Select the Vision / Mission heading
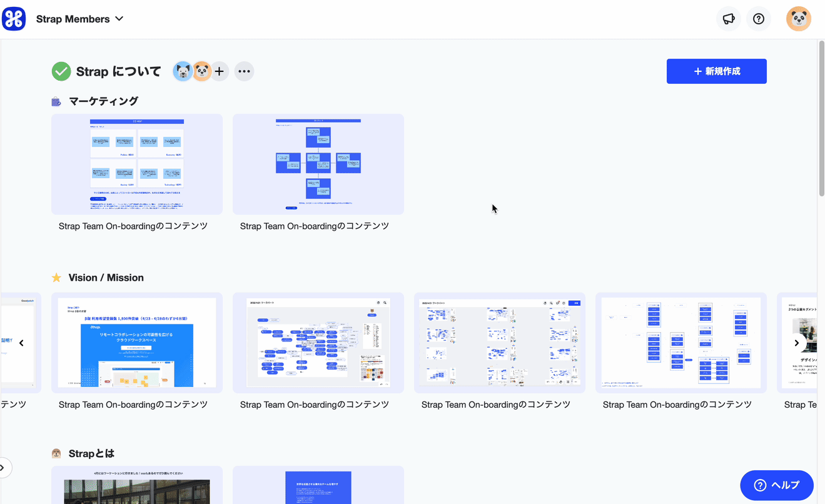 tap(106, 278)
